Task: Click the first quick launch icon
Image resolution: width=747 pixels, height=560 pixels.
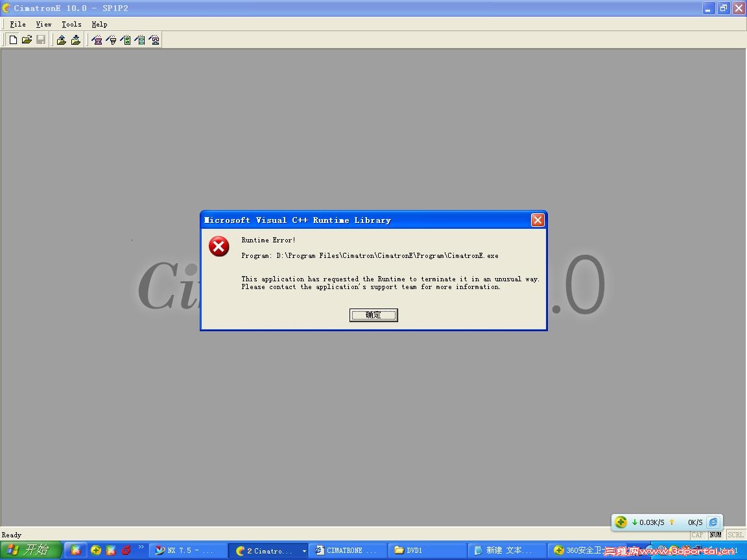Action: point(76,550)
